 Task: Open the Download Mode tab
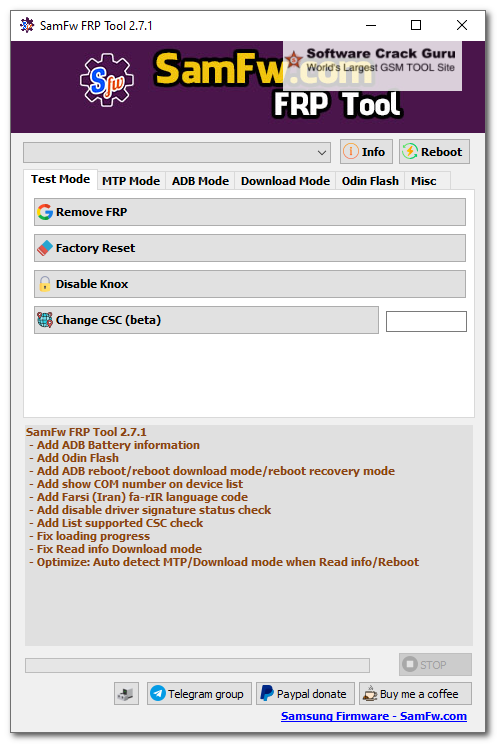click(285, 181)
